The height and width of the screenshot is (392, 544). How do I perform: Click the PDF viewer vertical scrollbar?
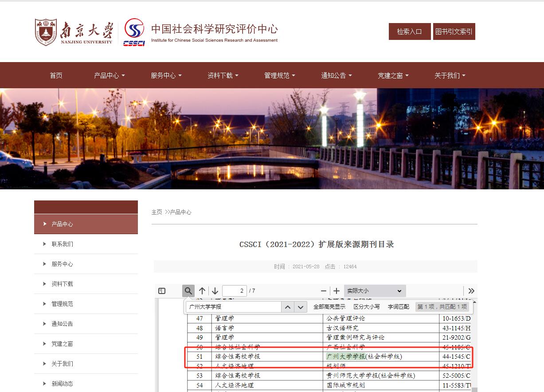click(474, 345)
